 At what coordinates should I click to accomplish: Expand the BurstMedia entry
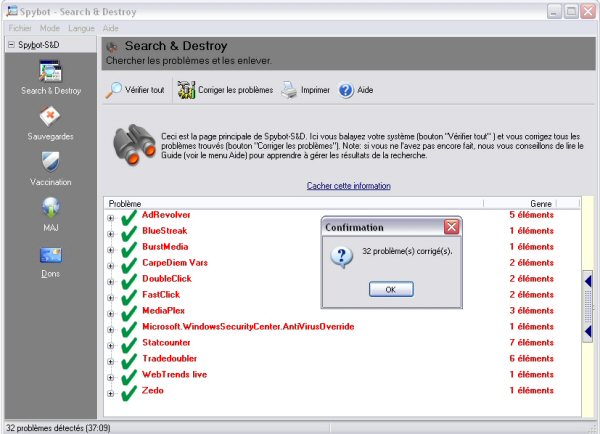(x=111, y=250)
